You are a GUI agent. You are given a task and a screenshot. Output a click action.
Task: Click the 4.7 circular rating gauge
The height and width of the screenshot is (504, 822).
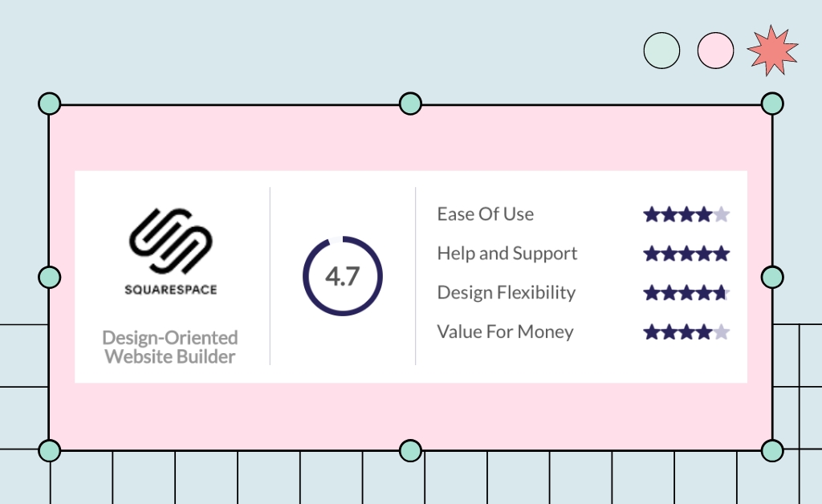point(343,276)
